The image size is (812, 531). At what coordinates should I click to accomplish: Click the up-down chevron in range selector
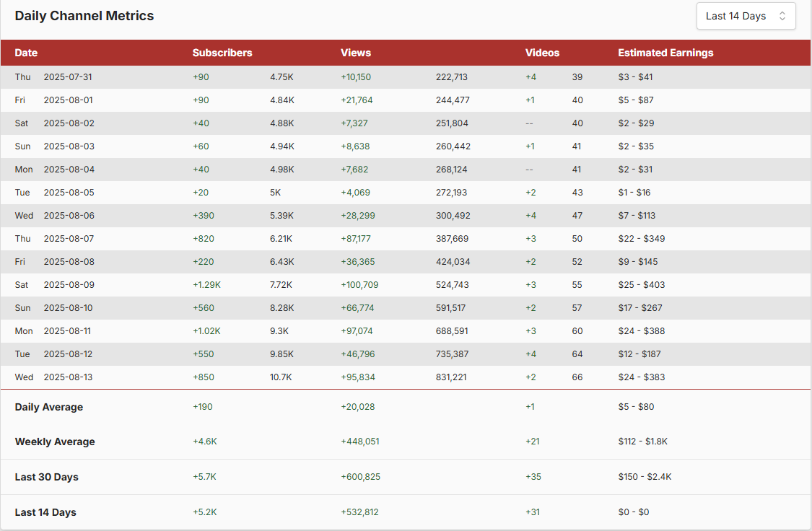click(782, 16)
